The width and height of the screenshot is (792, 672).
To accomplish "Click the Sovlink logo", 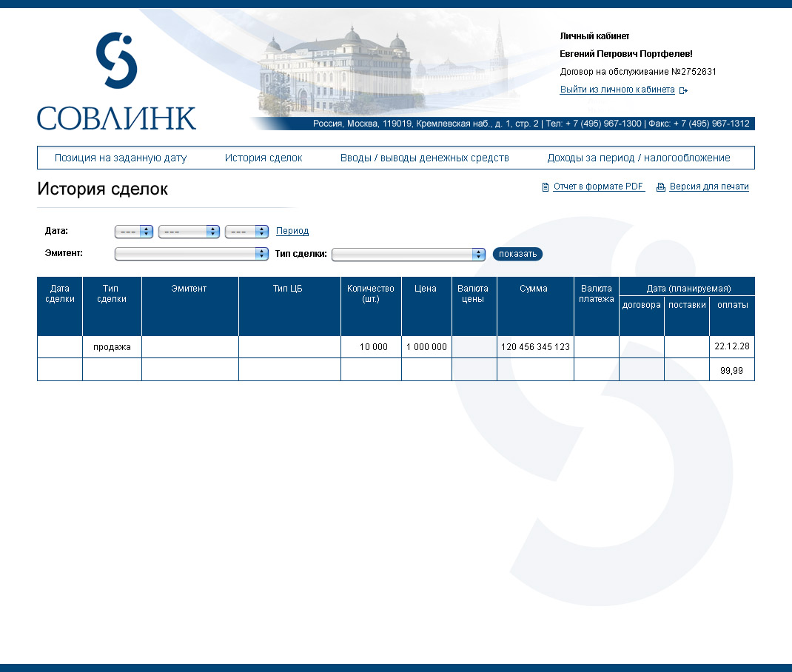I will [x=116, y=81].
